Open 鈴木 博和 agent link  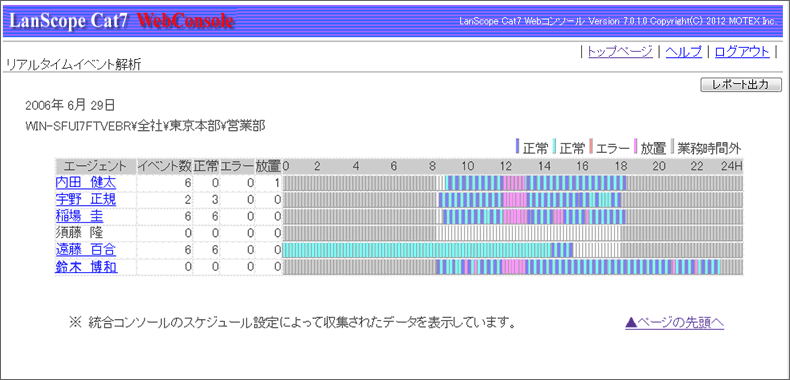point(86,267)
